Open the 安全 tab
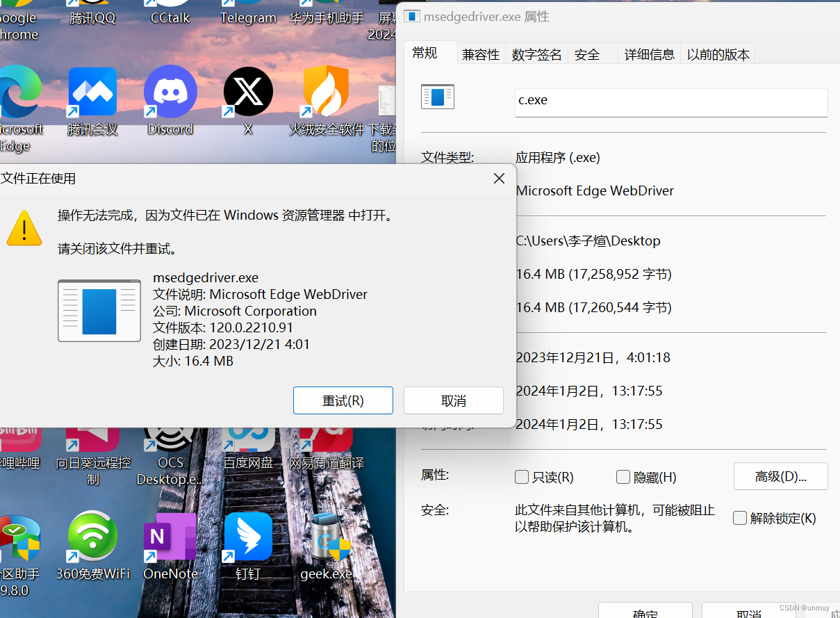The height and width of the screenshot is (618, 840). 587,54
